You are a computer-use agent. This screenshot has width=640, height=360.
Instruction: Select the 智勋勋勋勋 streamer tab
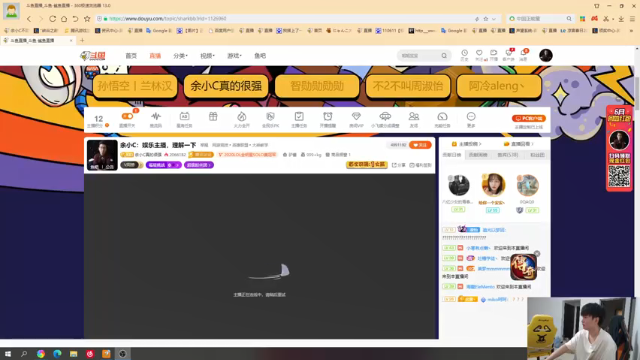click(317, 86)
